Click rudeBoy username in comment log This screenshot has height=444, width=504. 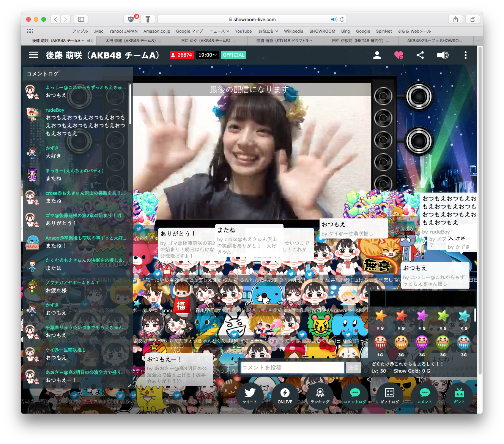click(x=55, y=110)
